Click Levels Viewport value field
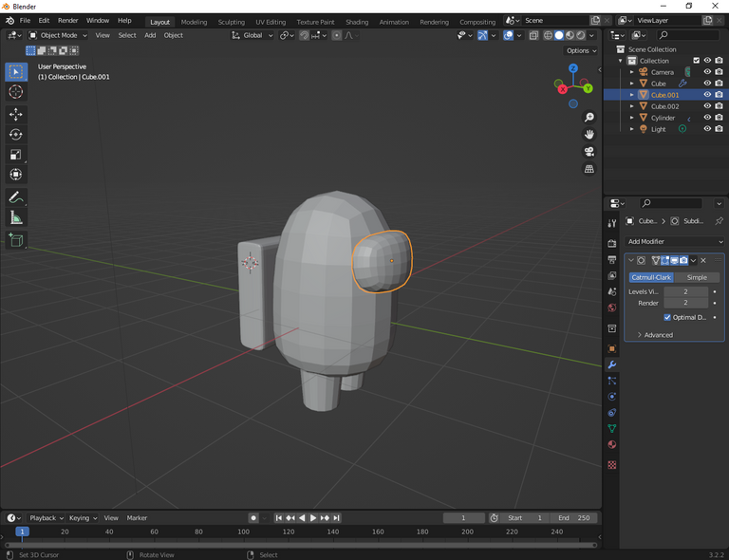Screen dimensions: 729x560 pyautogui.click(x=685, y=291)
